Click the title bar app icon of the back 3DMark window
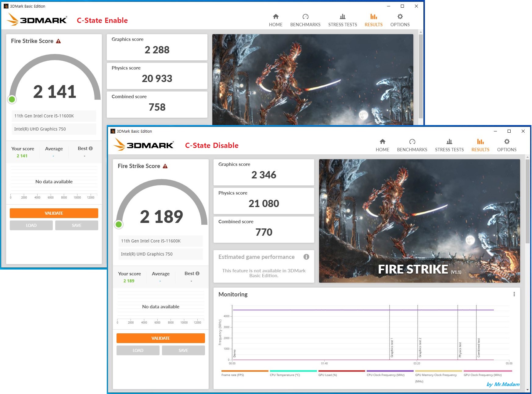 pyautogui.click(x=6, y=6)
